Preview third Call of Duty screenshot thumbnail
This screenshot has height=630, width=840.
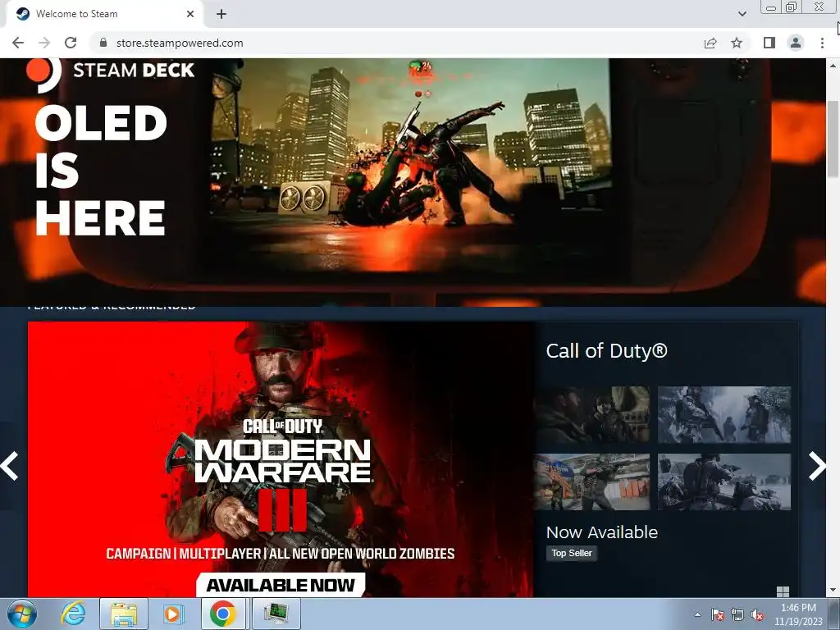click(591, 482)
